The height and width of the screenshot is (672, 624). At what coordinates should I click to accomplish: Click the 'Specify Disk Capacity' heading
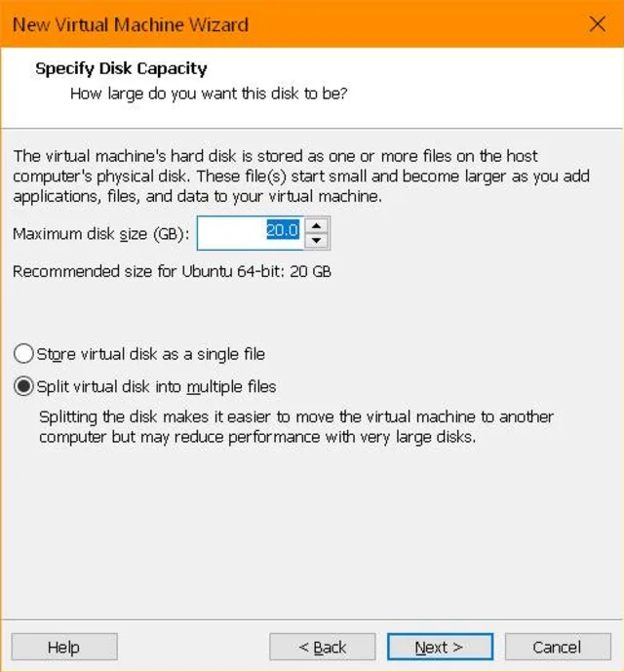121,68
